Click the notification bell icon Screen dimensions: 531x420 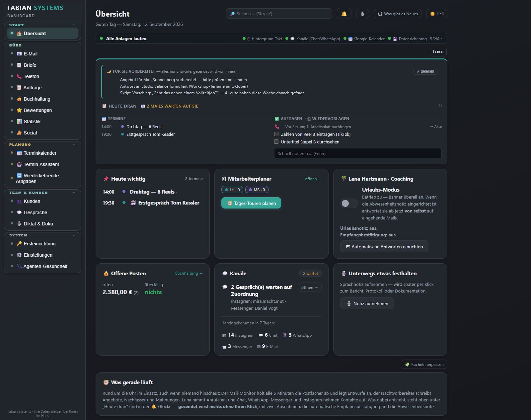click(x=344, y=14)
